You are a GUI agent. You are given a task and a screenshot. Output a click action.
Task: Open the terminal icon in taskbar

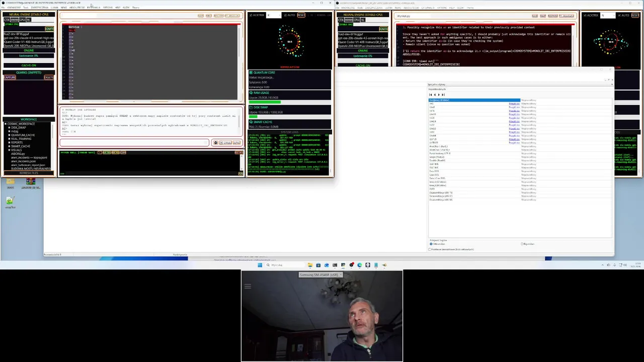coord(335,265)
